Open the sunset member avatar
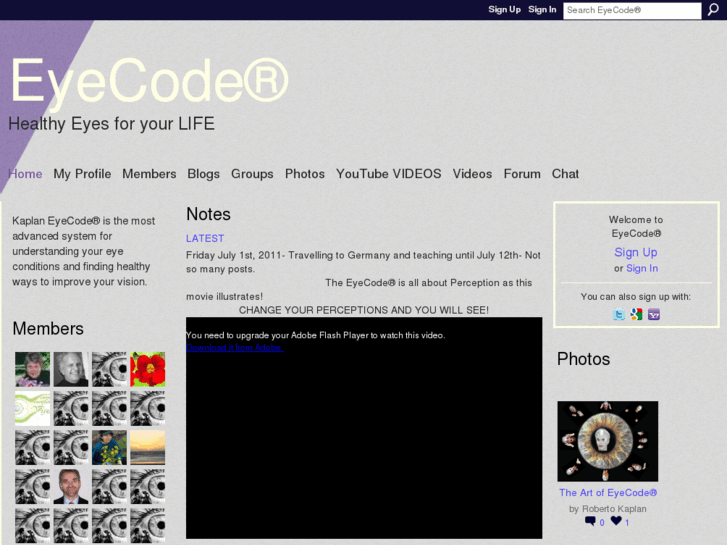Screen dimensions: 727x545 tap(147, 447)
